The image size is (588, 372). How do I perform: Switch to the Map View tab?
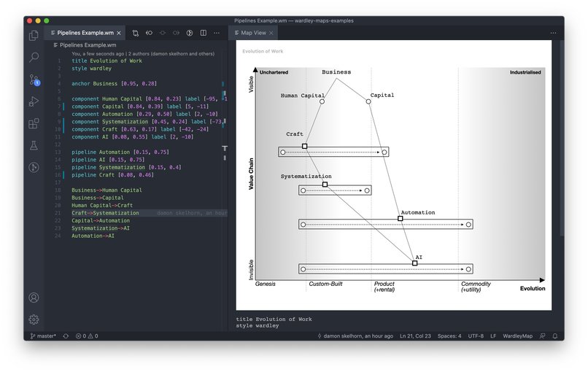pos(253,33)
